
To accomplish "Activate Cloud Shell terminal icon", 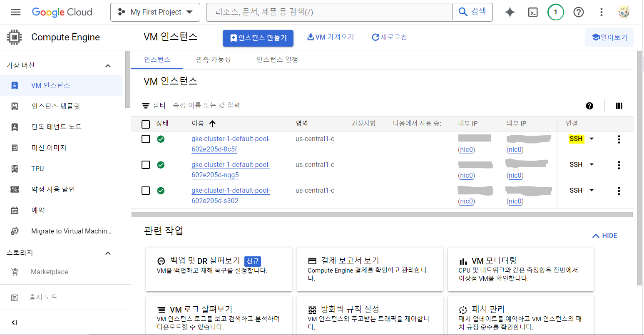I will pos(533,12).
